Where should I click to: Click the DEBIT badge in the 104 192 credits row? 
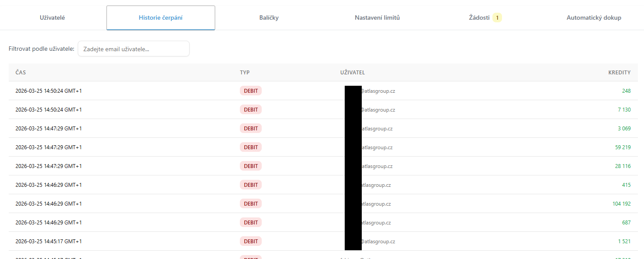coord(251,204)
